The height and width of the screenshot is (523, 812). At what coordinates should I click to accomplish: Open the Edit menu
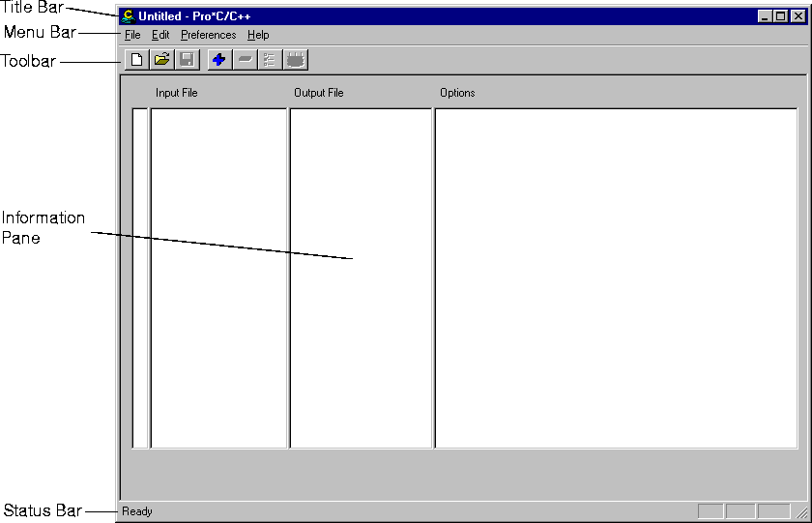point(160,35)
